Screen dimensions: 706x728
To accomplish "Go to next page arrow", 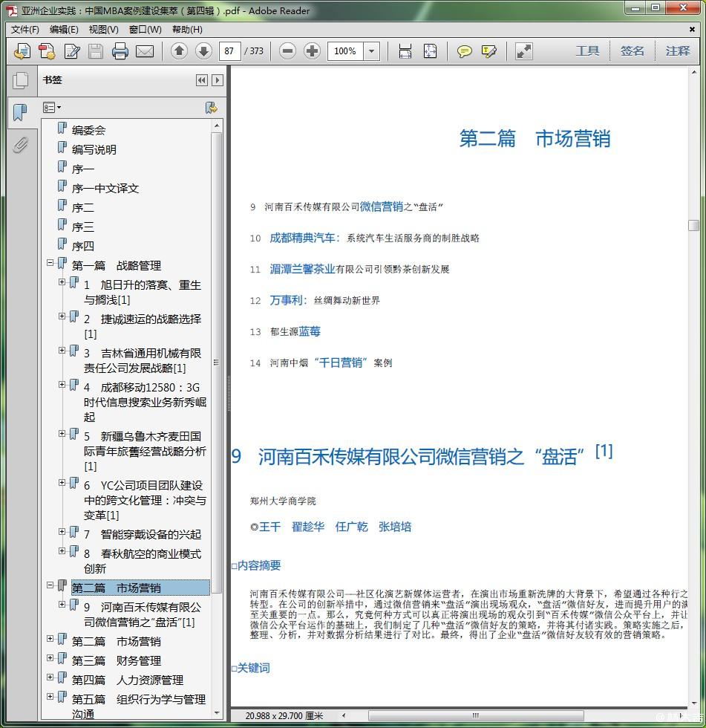I will [203, 51].
